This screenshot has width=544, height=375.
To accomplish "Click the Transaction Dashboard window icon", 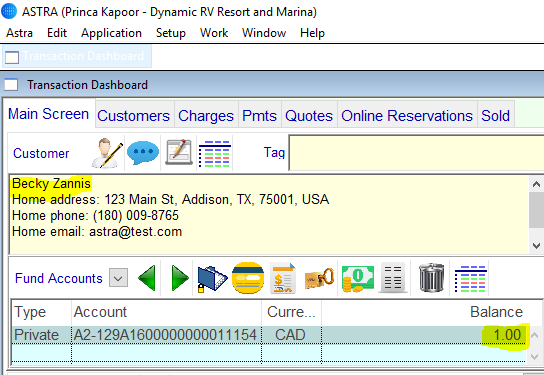I will tap(11, 85).
